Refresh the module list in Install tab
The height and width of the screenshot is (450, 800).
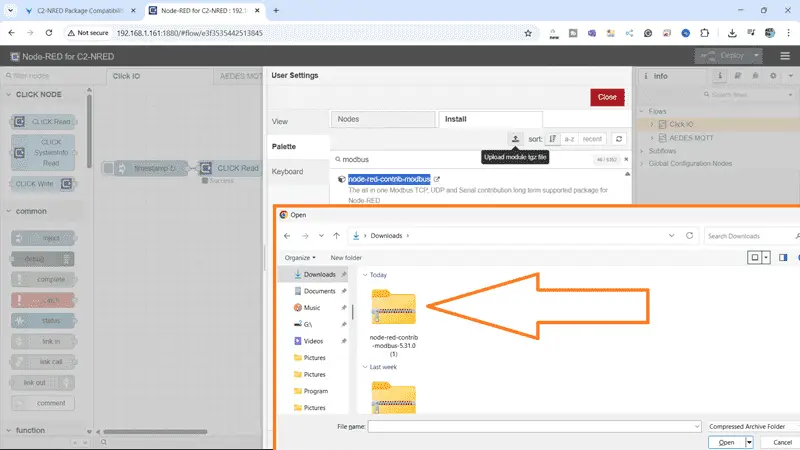618,139
